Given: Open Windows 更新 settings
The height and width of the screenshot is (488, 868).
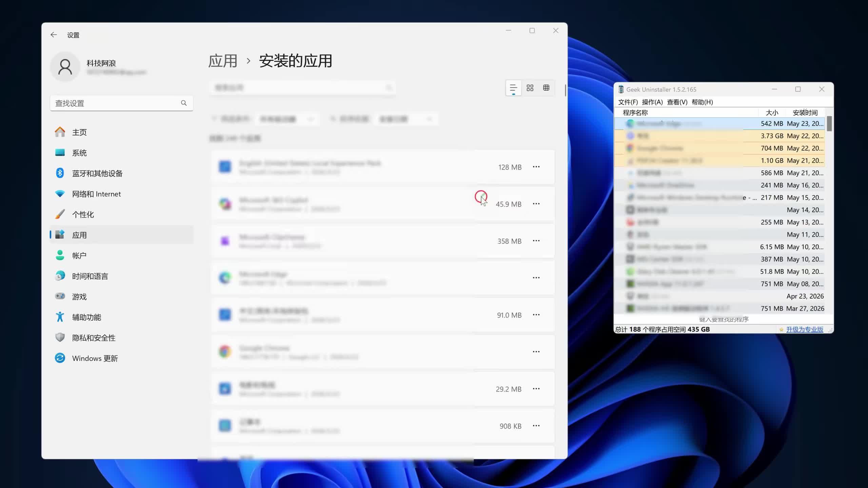Looking at the screenshot, I should 121,358.
